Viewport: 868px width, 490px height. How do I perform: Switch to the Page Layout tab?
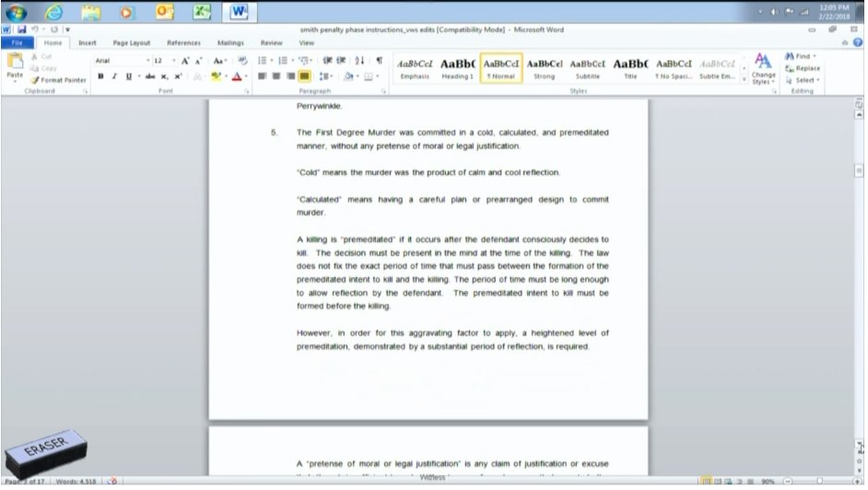coord(132,42)
